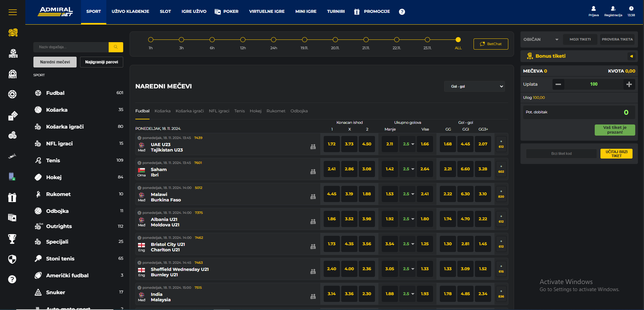
Task: Collapse the Bonus tiketi arrow
Action: (x=631, y=56)
